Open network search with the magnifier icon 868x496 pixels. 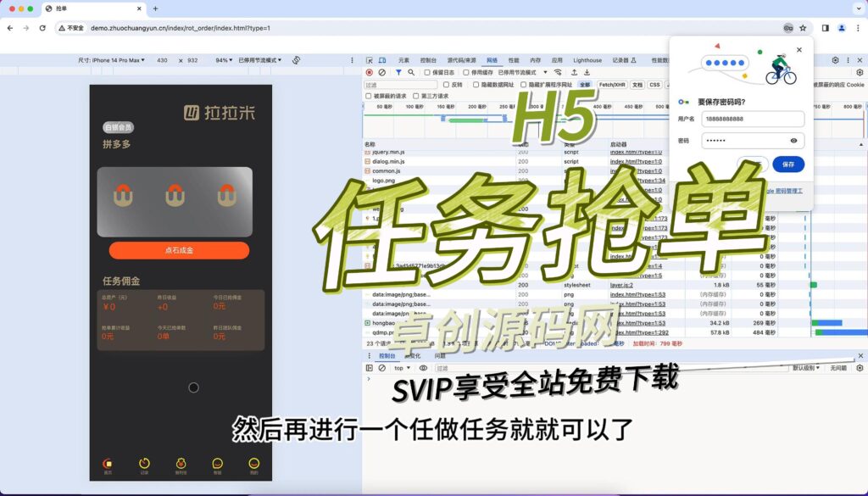411,73
